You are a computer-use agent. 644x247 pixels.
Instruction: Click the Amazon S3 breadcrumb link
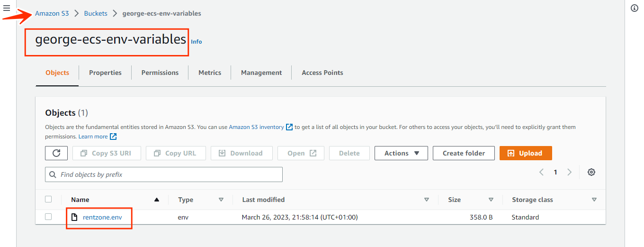point(52,13)
